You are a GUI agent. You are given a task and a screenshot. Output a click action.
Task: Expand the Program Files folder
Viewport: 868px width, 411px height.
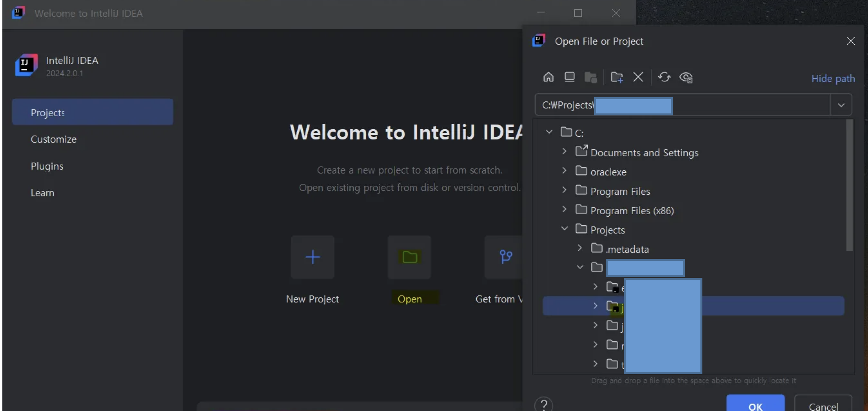pyautogui.click(x=564, y=190)
